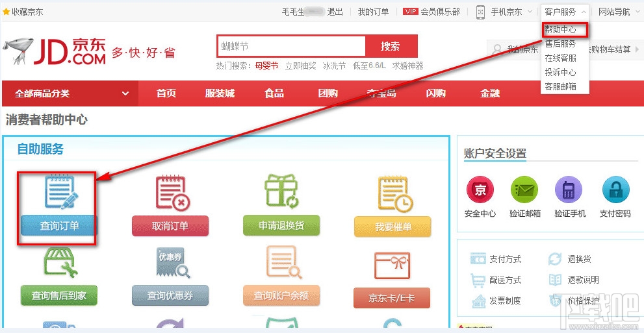The image size is (644, 333).
Task: Select 在线客服 from the menu
Action: click(561, 58)
